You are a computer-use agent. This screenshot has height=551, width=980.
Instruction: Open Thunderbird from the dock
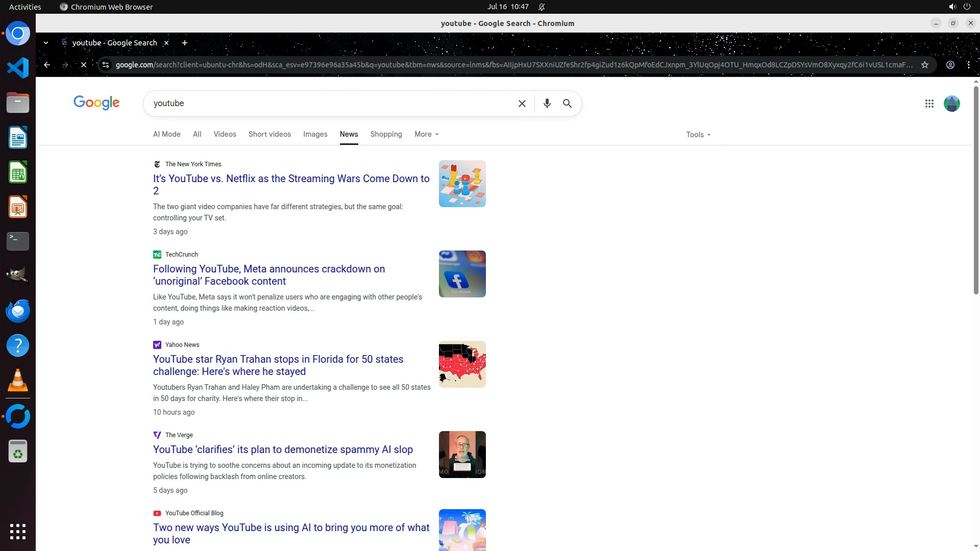pyautogui.click(x=18, y=311)
